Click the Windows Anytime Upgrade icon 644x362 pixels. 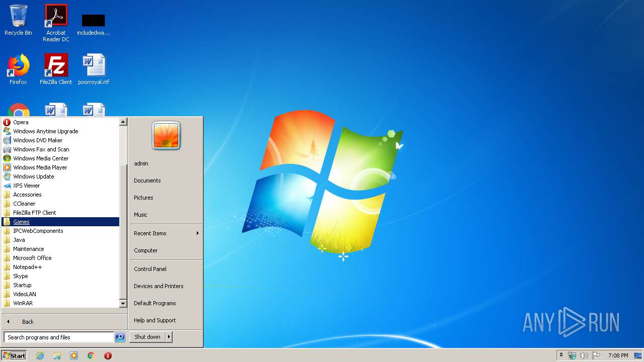(7, 131)
